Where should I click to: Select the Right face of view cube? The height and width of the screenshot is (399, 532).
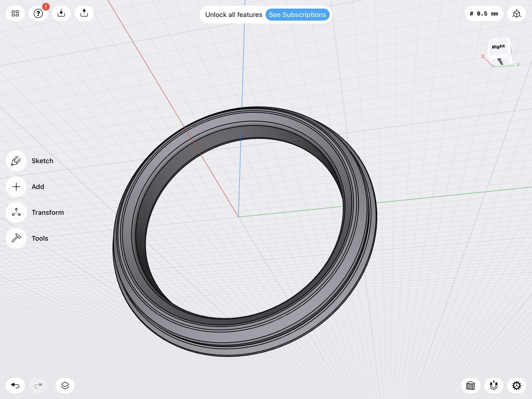point(499,47)
